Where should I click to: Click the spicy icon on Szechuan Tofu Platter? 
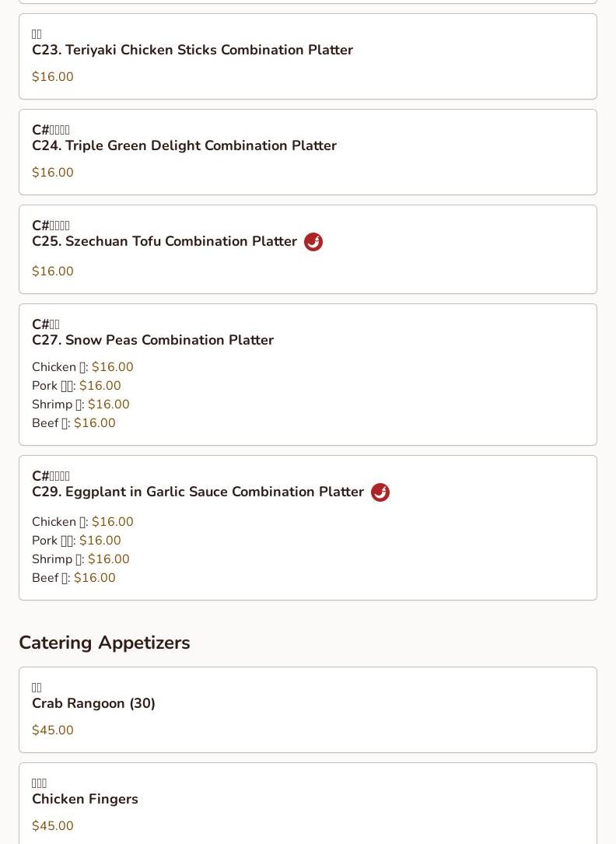point(313,242)
